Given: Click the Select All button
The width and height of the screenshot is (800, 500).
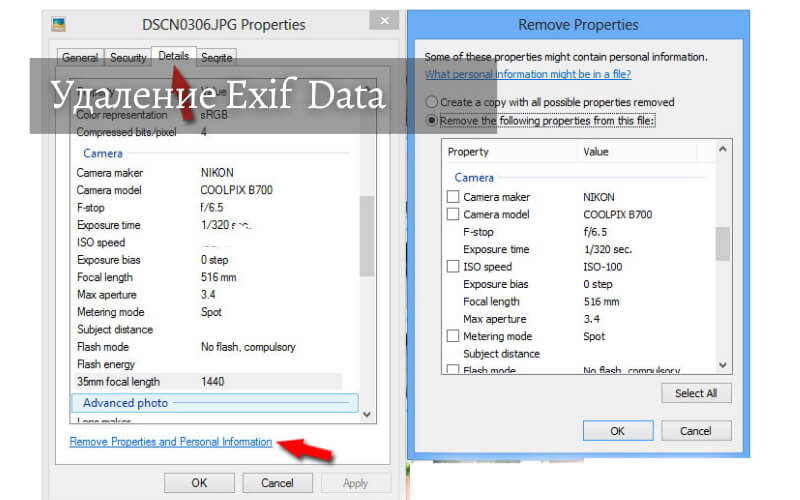Looking at the screenshot, I should 696,393.
